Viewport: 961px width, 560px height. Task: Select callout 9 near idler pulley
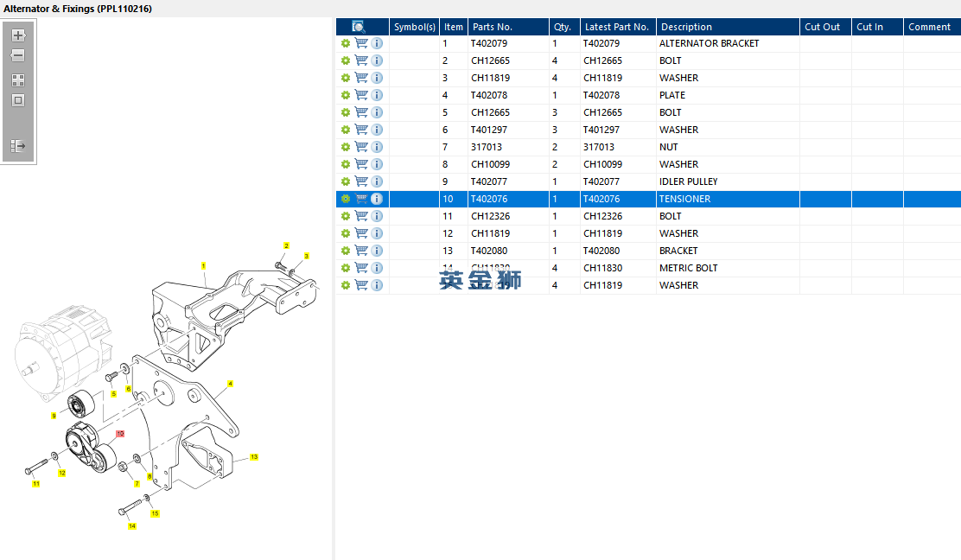click(54, 416)
